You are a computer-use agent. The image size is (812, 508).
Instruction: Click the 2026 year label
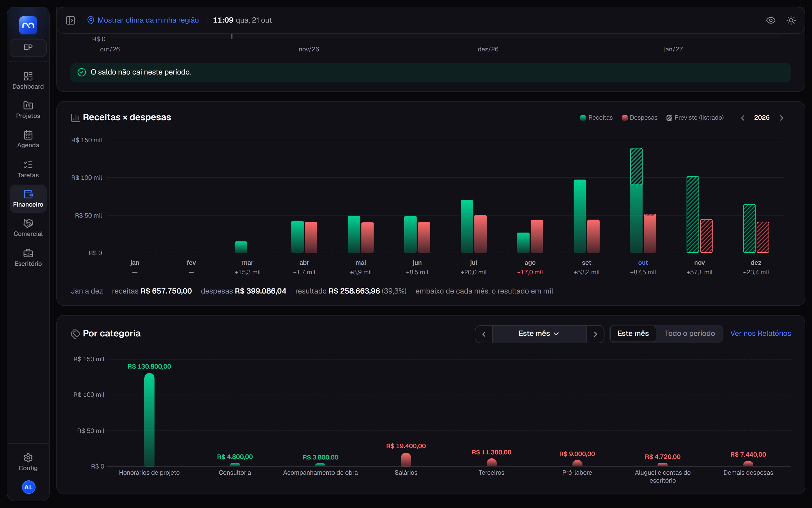tap(762, 118)
